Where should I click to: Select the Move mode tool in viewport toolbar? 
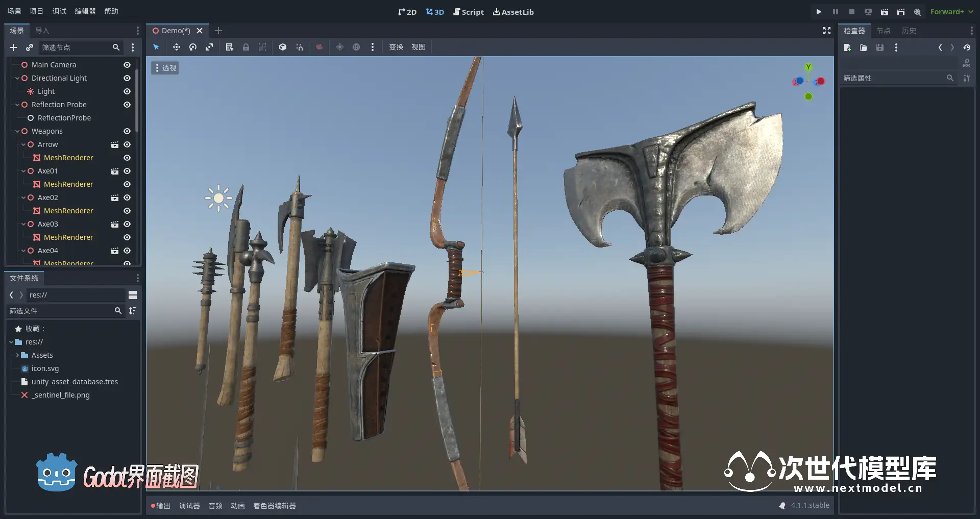pyautogui.click(x=176, y=47)
